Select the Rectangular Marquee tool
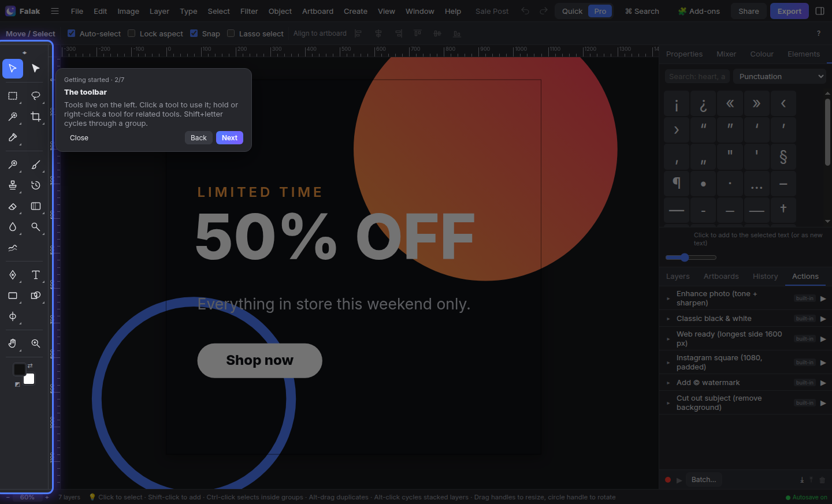 click(13, 96)
